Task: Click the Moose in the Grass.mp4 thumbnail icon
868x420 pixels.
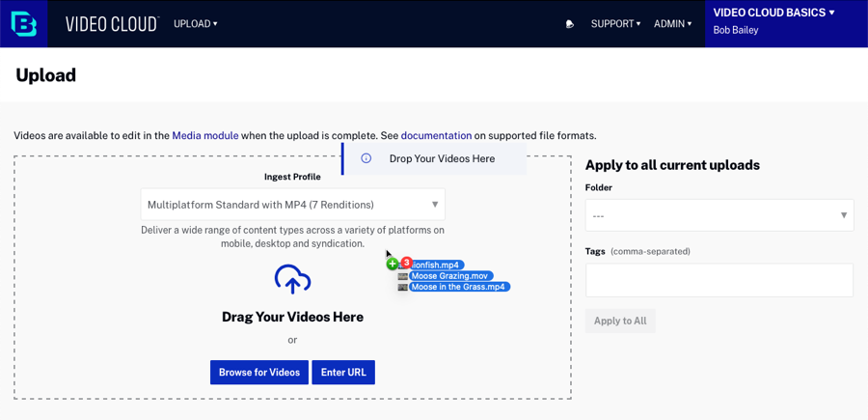Action: click(x=403, y=287)
